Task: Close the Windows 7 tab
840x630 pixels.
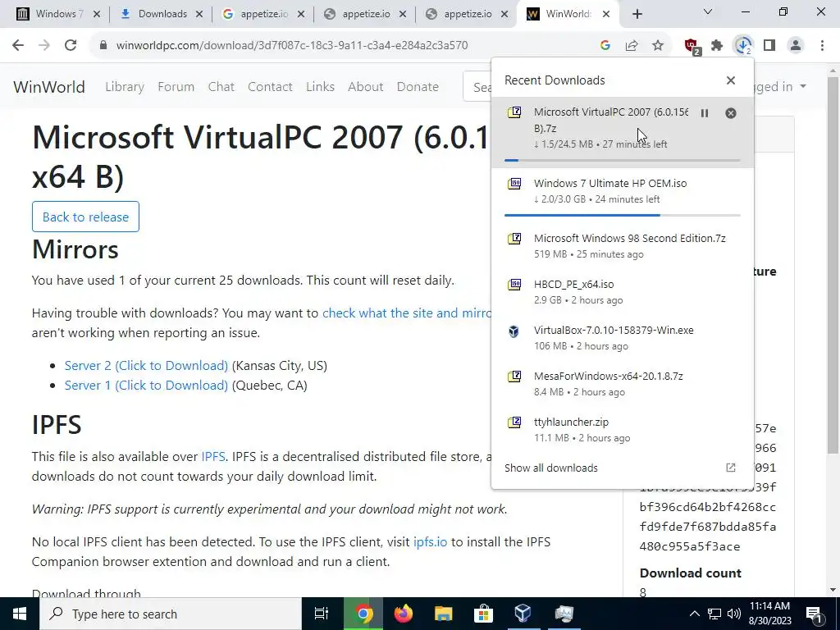Action: (97, 15)
